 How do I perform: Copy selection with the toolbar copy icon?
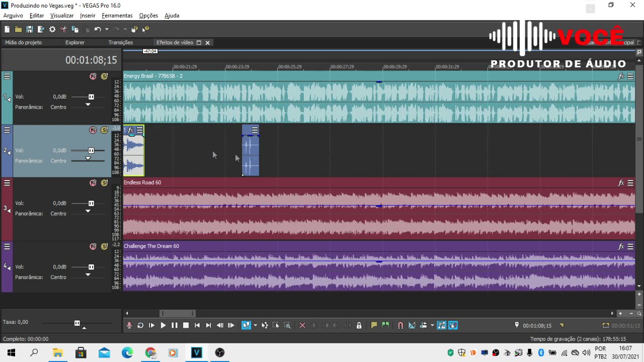(x=75, y=29)
